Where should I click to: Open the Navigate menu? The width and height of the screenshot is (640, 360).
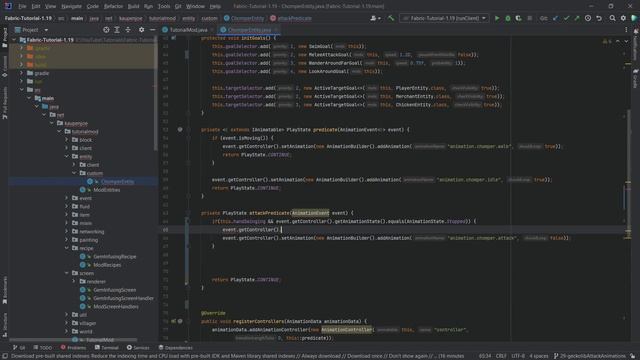(71, 7)
